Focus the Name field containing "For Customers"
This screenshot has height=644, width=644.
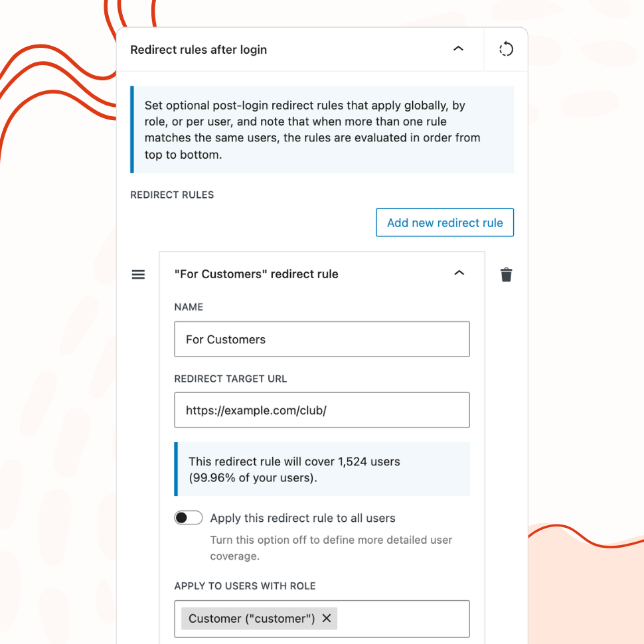pyautogui.click(x=321, y=339)
